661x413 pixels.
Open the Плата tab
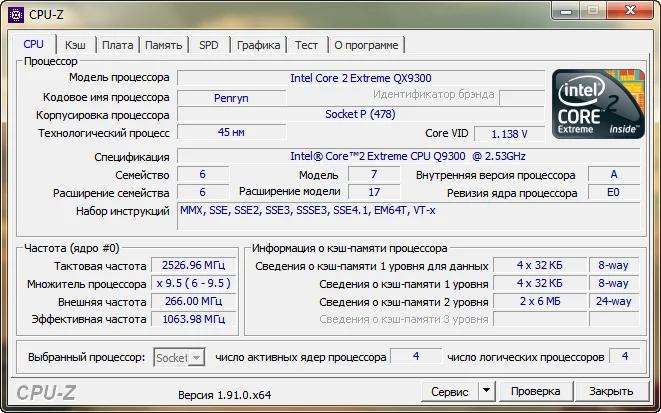coord(118,45)
